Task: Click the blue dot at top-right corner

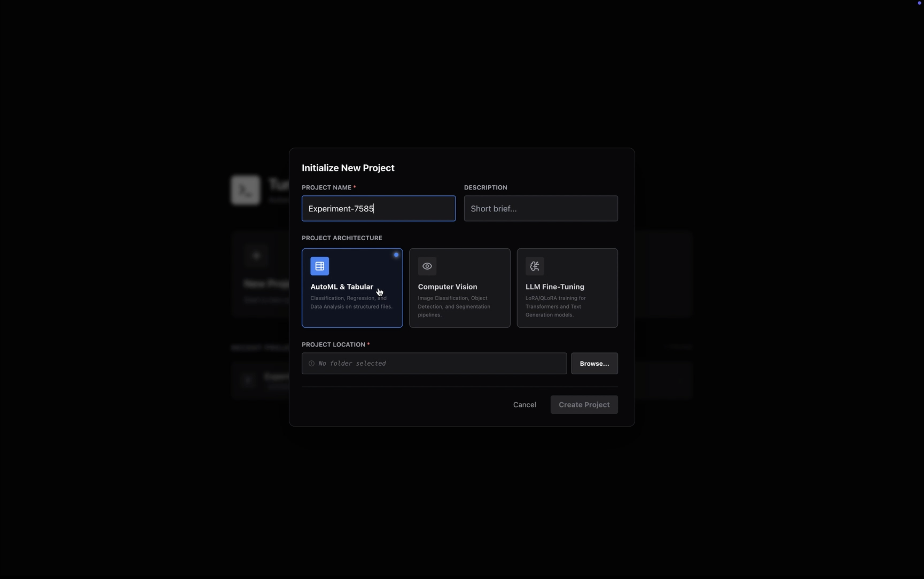Action: [919, 3]
